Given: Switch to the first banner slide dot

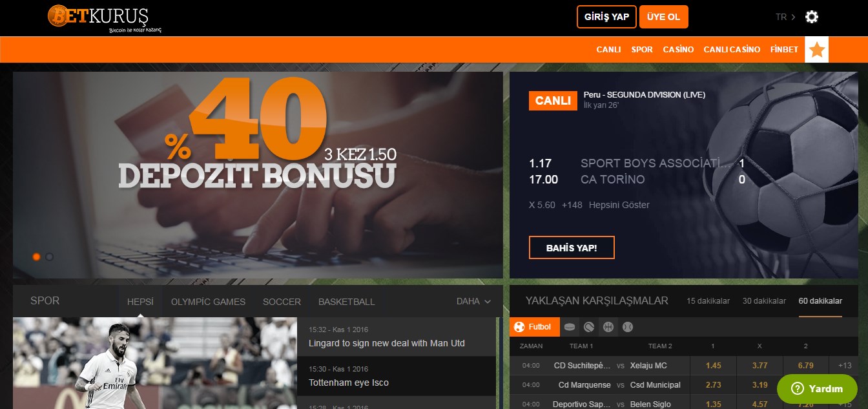Looking at the screenshot, I should pos(37,257).
